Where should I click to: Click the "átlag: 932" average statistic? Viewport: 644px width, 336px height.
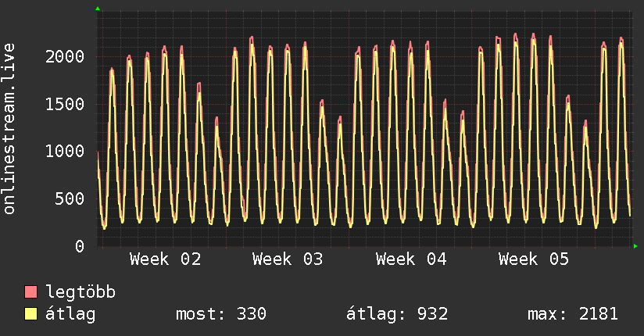coord(396,314)
